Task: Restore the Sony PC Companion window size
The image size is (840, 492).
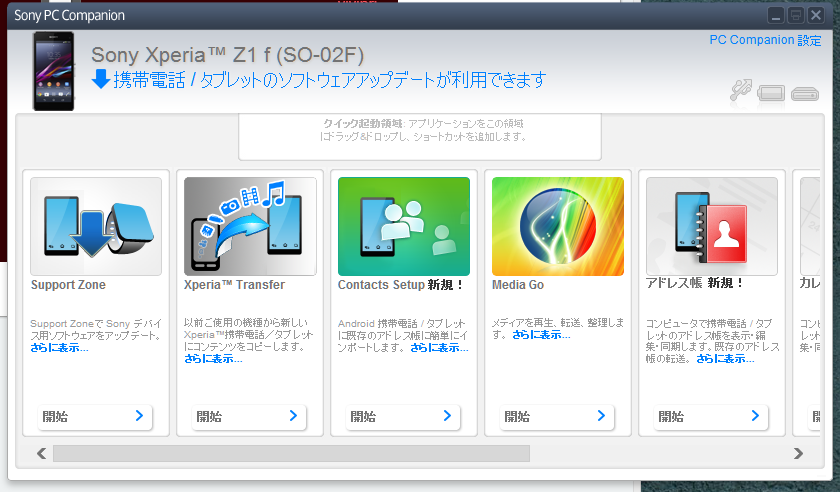Action: pyautogui.click(x=796, y=15)
